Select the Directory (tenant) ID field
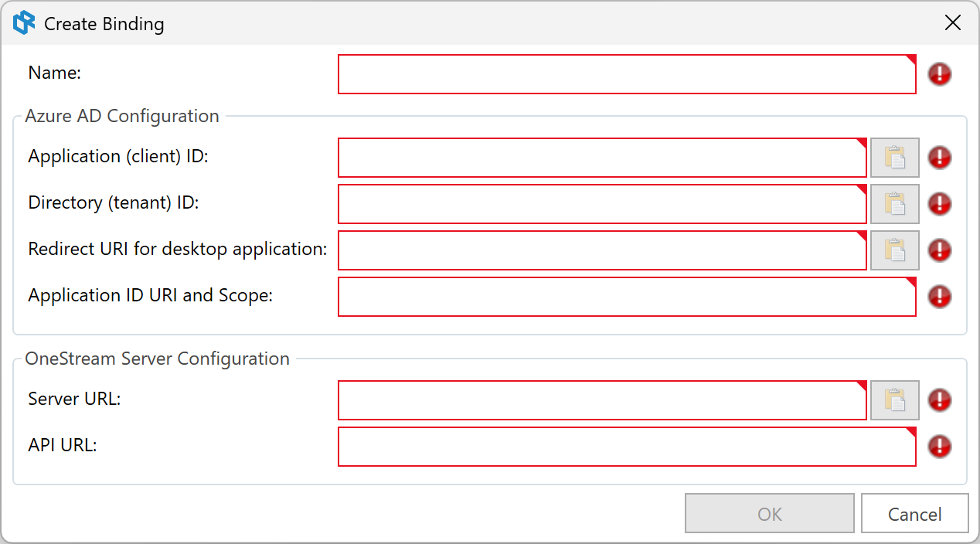 [x=602, y=204]
